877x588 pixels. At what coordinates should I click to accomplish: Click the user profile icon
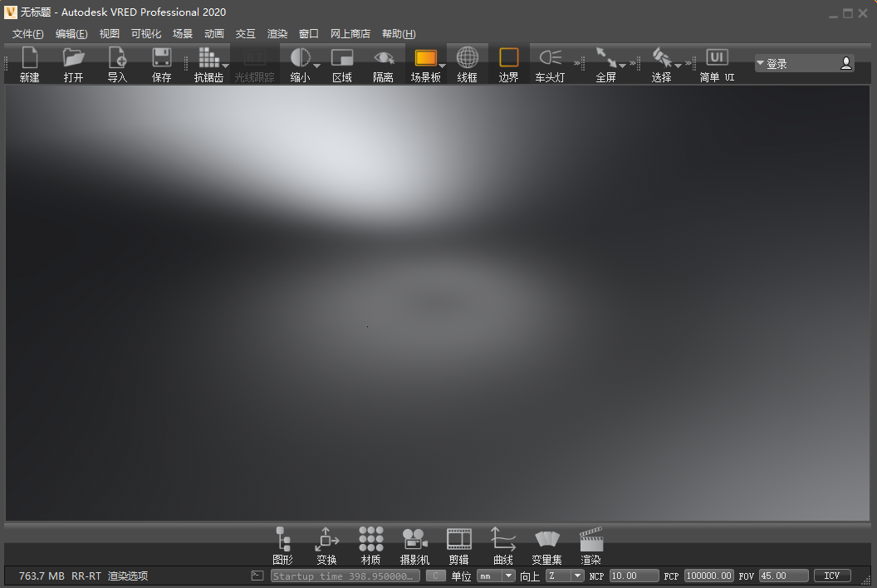pos(846,63)
